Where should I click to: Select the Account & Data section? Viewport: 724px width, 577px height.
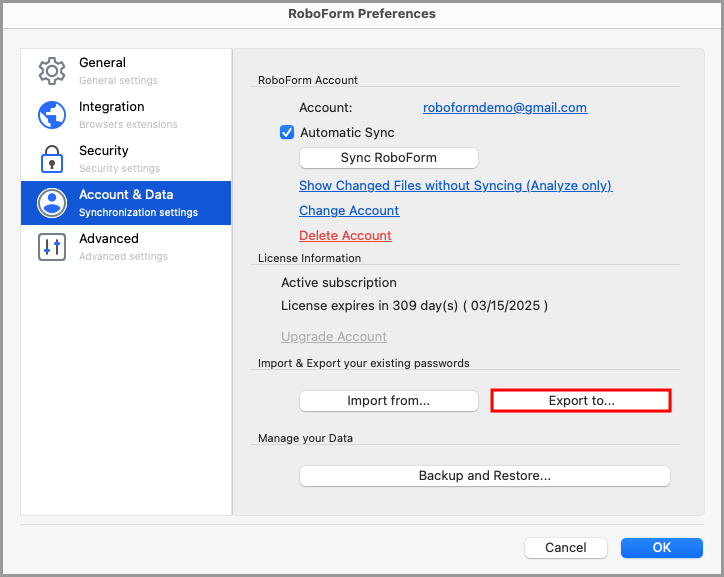126,203
